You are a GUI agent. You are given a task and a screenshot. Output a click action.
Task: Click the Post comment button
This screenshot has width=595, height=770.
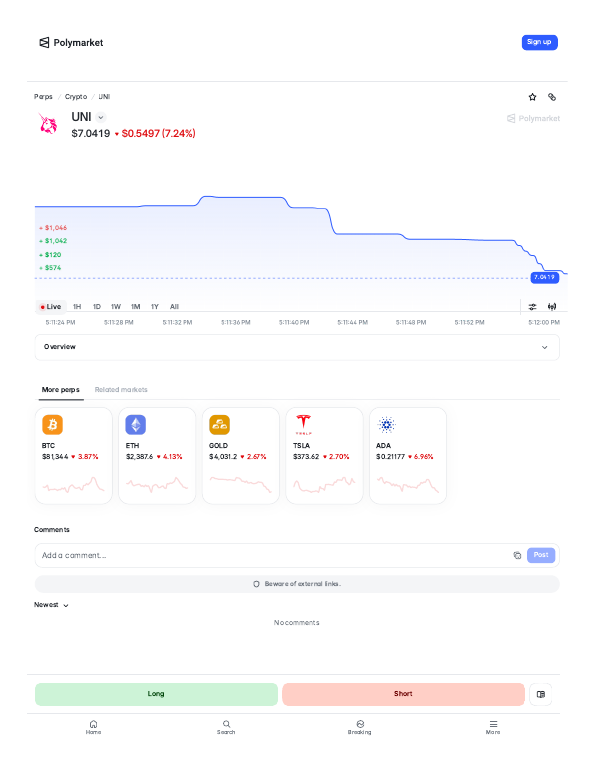(x=541, y=555)
